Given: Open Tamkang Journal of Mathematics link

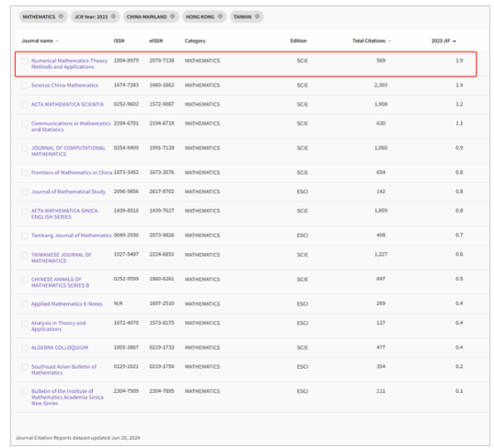Looking at the screenshot, I should [x=72, y=235].
